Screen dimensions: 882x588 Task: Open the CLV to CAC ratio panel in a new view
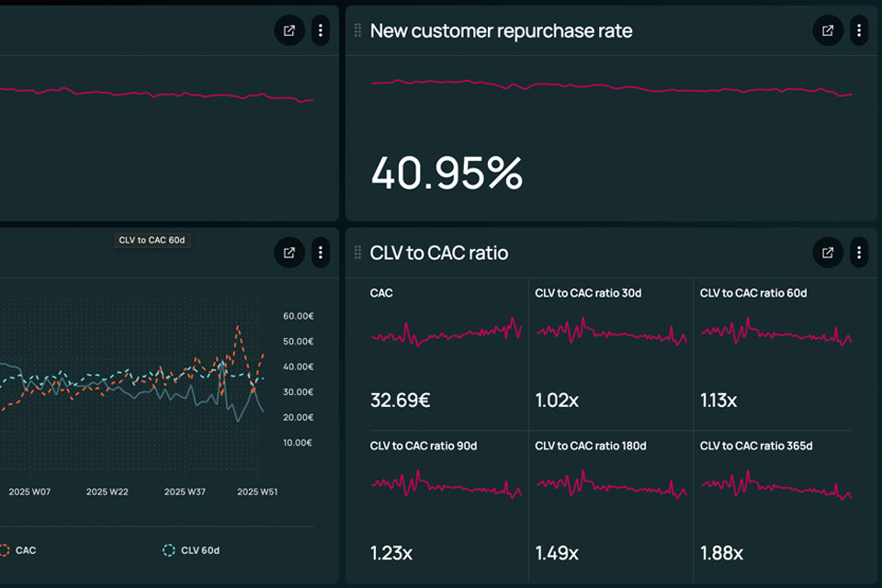[x=828, y=253]
